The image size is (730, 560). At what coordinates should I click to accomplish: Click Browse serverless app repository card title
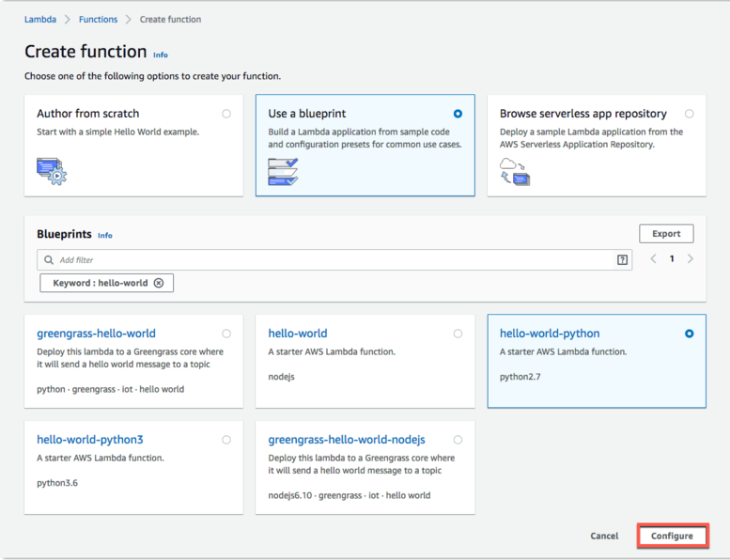point(582,114)
